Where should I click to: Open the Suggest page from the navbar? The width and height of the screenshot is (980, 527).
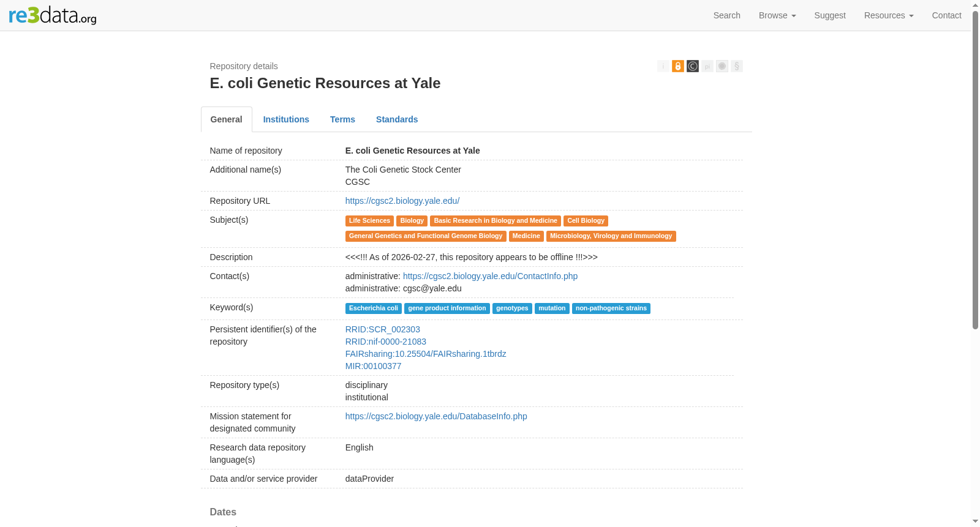830,15
